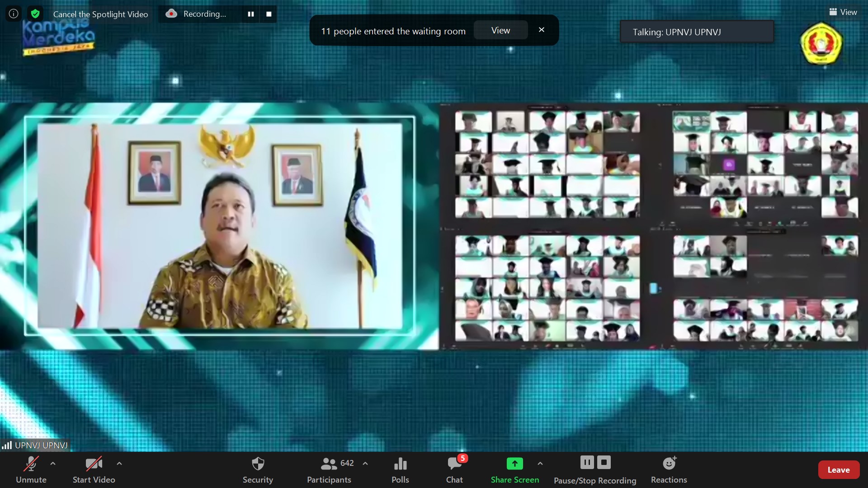Stop recording from the bottom toolbar

(x=604, y=462)
